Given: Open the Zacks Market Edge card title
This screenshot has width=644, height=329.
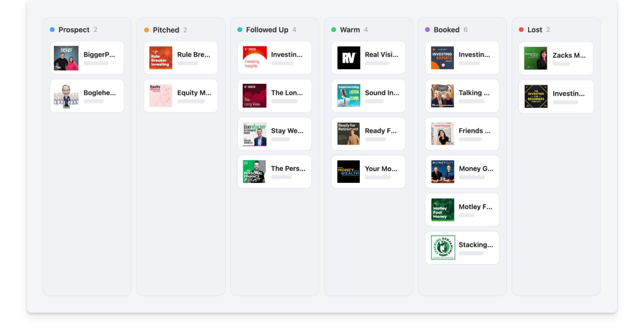Looking at the screenshot, I should [x=569, y=56].
